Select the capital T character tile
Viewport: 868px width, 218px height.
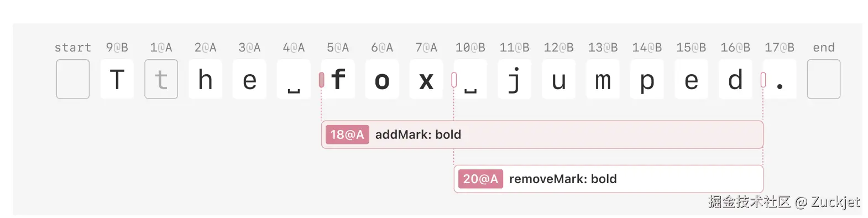pos(117,79)
